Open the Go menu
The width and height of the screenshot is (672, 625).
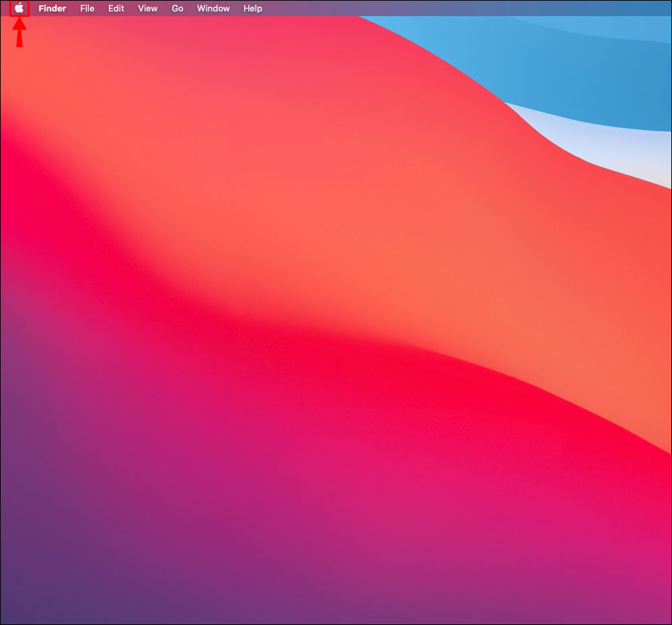click(178, 8)
